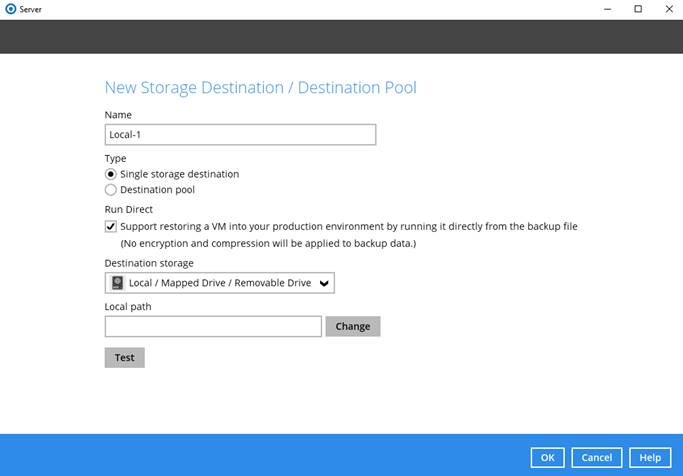683x476 pixels.
Task: Uncheck the Run Direct restore checkbox
Action: coord(111,227)
